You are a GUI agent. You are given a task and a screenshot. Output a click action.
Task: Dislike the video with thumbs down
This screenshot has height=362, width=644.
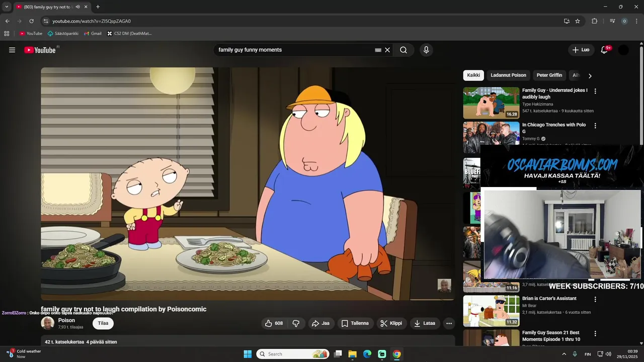296,323
